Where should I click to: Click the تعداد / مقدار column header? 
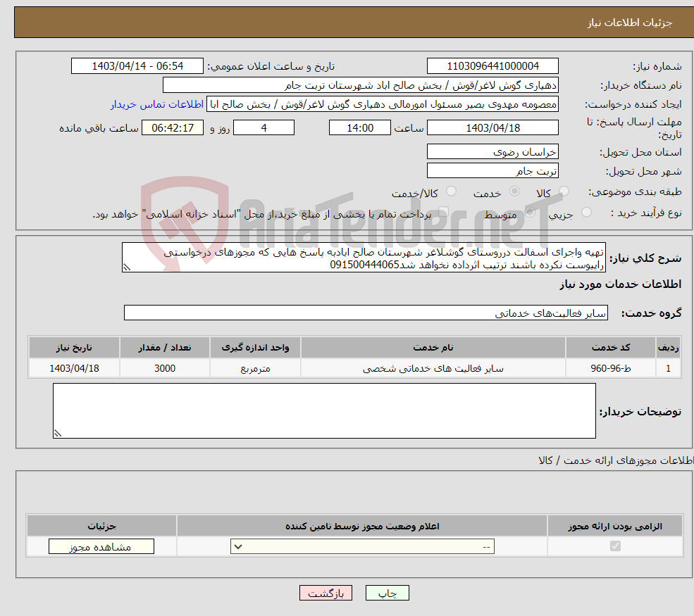coord(165,348)
